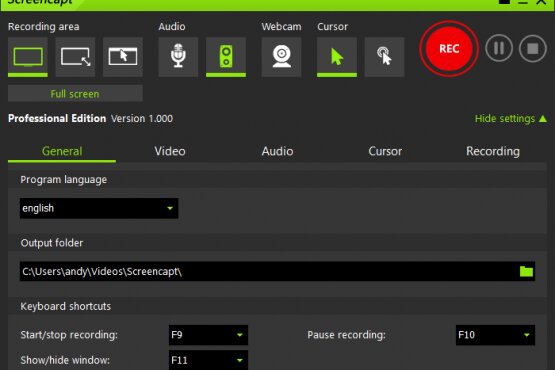Choose custom region recording area icon
555x370 pixels.
pyautogui.click(x=75, y=57)
